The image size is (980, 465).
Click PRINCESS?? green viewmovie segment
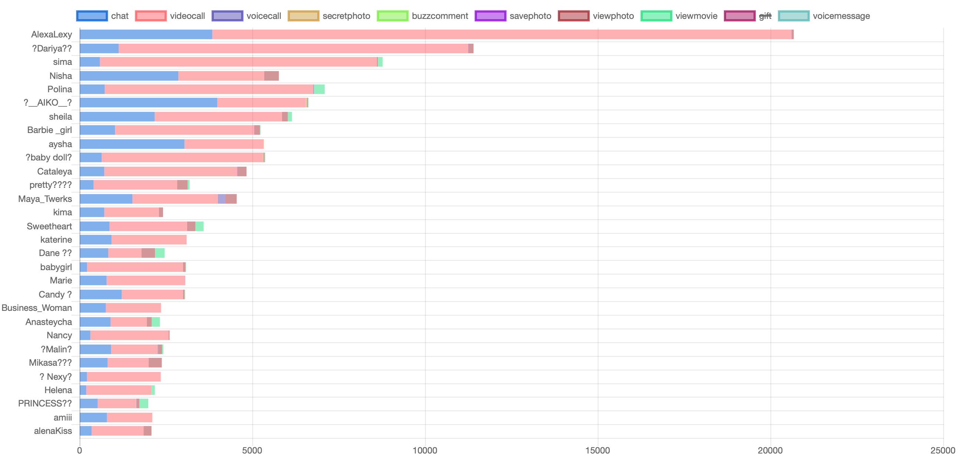[144, 404]
